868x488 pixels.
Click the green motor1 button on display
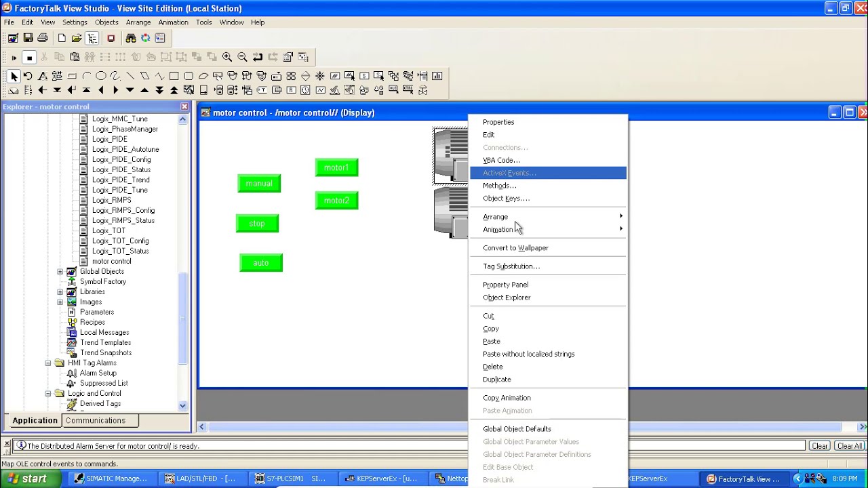point(336,167)
